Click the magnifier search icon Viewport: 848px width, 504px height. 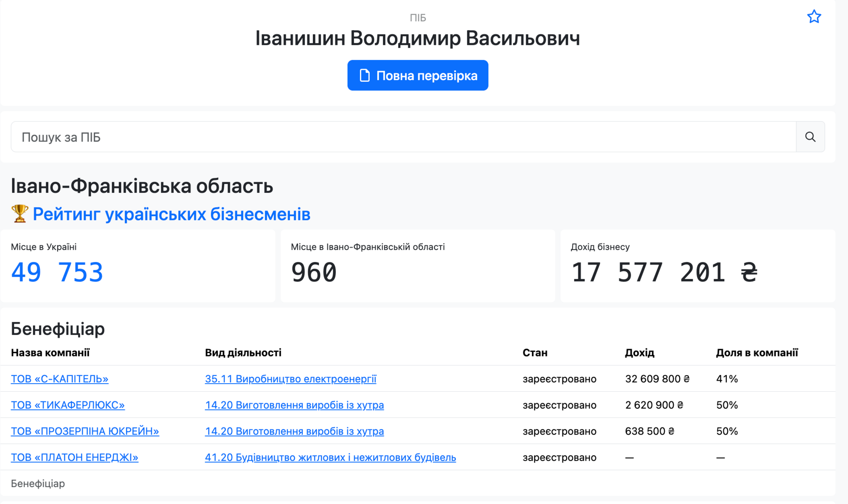[x=810, y=136]
